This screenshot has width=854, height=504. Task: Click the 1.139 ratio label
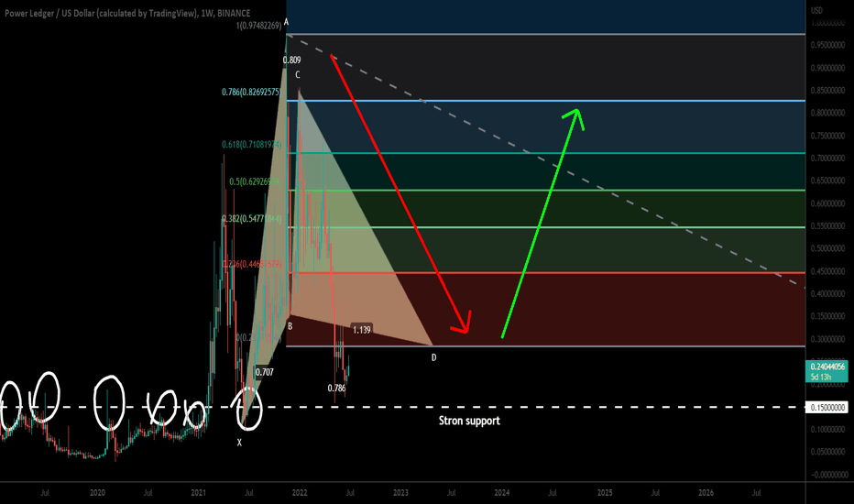tap(362, 329)
